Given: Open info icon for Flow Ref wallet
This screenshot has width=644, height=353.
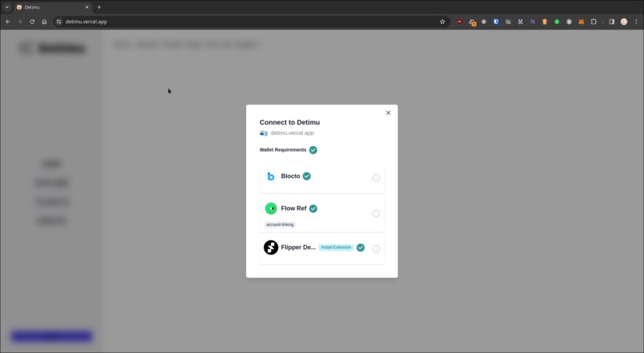Looking at the screenshot, I should [376, 213].
